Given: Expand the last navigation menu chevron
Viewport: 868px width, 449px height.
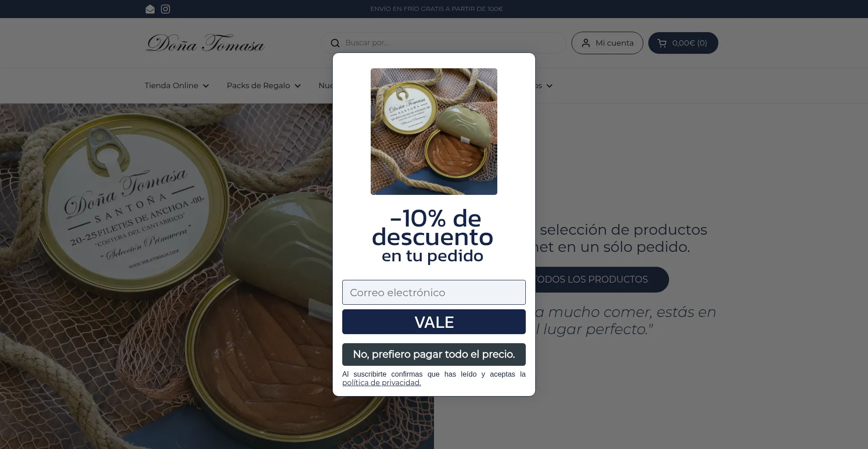Looking at the screenshot, I should pos(549,86).
